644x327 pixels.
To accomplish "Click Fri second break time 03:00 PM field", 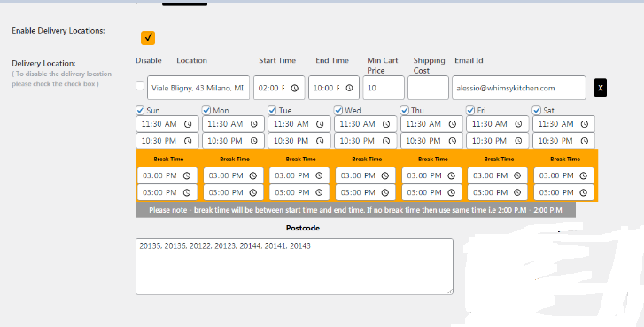I will 498,192.
